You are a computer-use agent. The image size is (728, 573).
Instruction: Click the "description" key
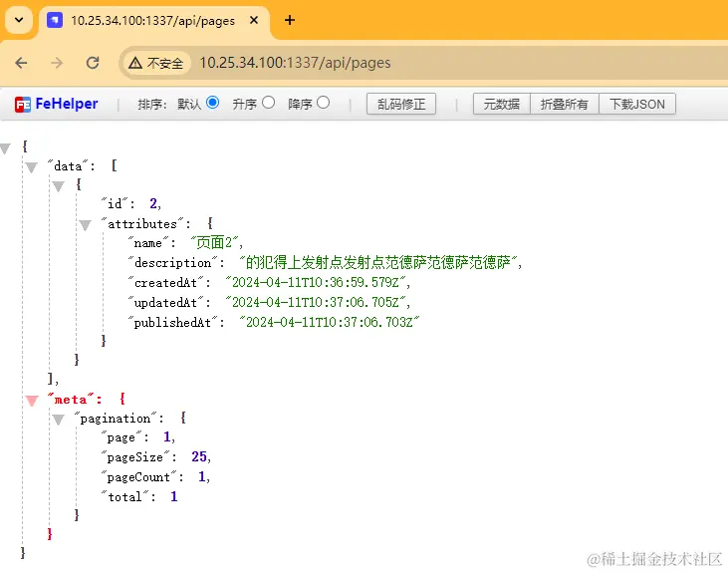172,263
